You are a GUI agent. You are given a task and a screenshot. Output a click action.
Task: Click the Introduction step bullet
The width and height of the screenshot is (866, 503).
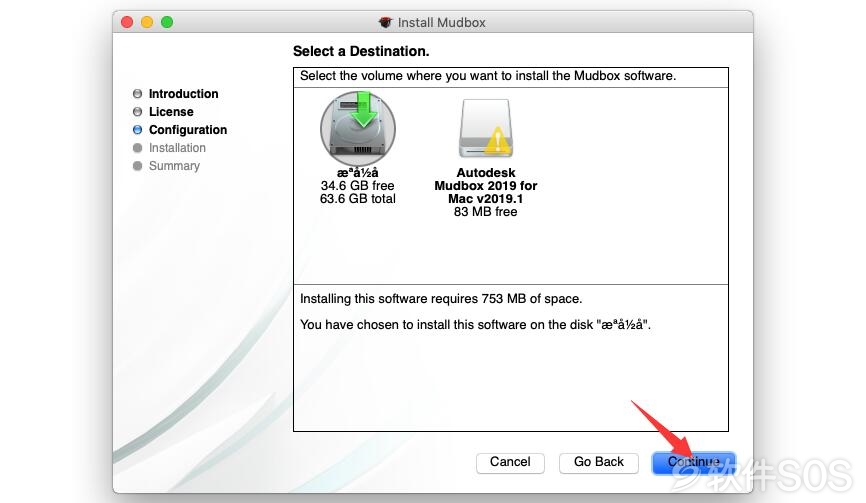click(138, 94)
